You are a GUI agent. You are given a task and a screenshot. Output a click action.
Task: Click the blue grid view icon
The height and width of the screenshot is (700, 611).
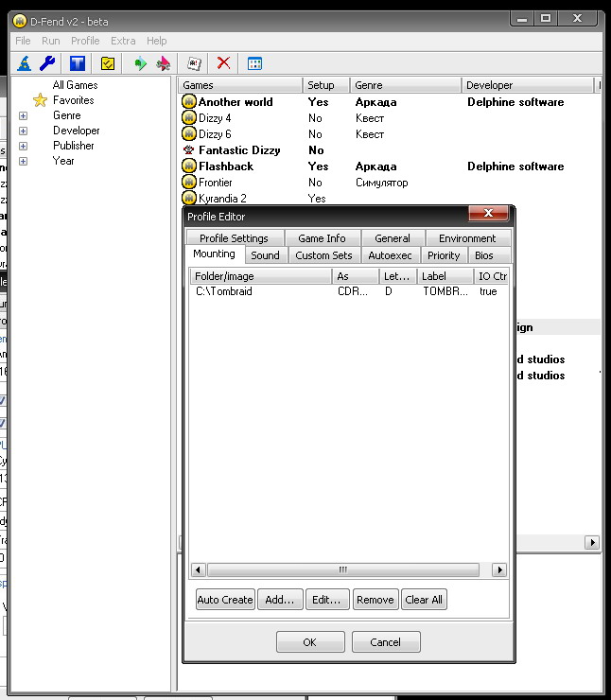click(x=254, y=63)
